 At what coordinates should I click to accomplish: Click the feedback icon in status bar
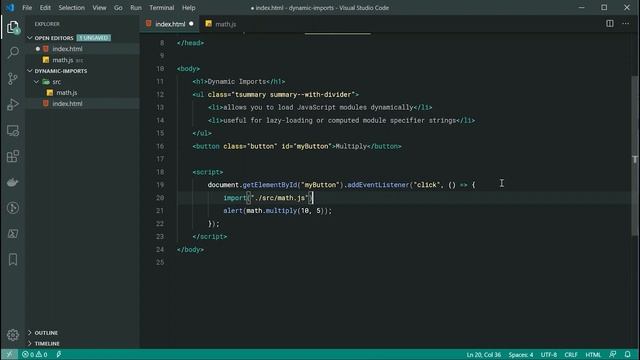coord(613,354)
